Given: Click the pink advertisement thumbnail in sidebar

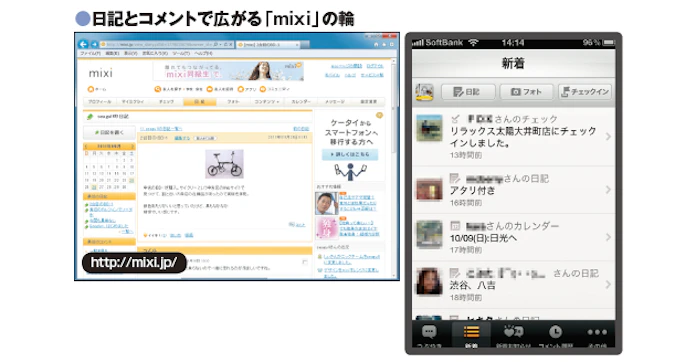Looking at the screenshot, I should [326, 228].
